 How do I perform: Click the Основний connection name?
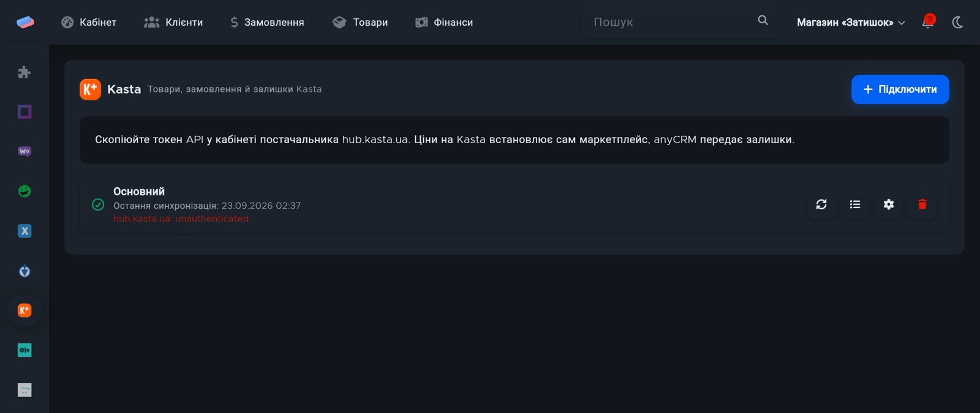tap(139, 192)
